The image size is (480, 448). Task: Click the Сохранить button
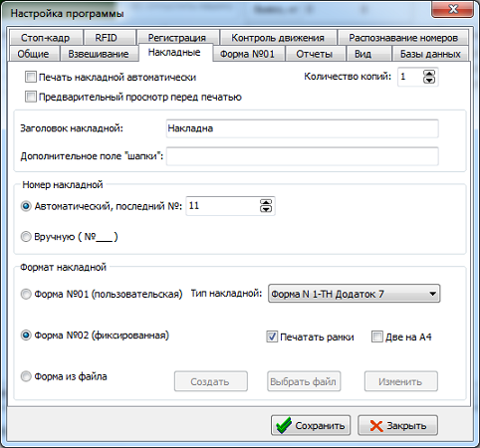[311, 425]
